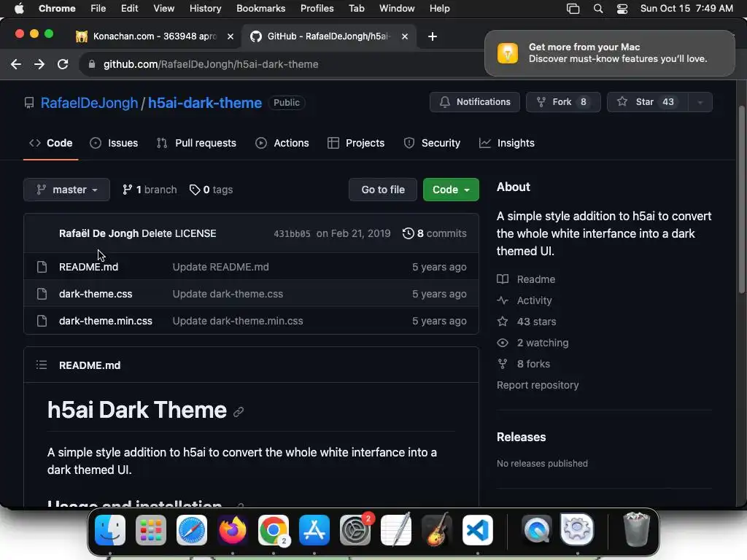This screenshot has height=560, width=747.
Task: Open the Star lists dropdown arrow
Action: tap(700, 102)
